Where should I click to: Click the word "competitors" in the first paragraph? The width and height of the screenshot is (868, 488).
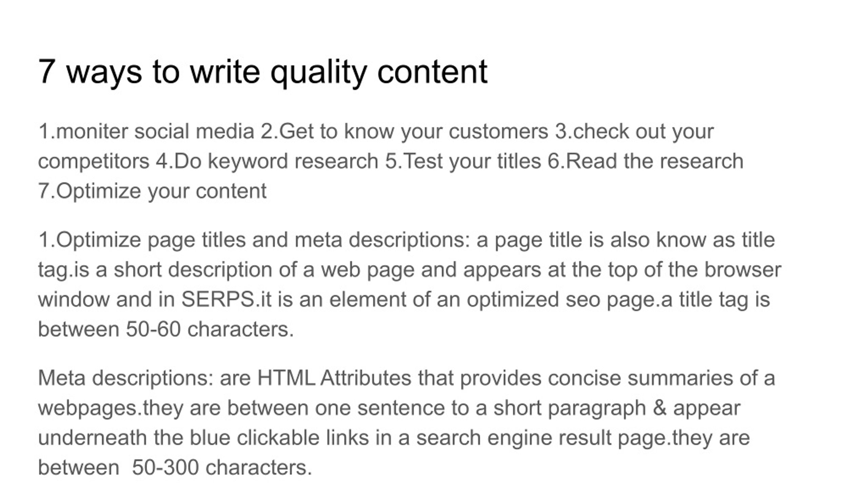coord(94,162)
